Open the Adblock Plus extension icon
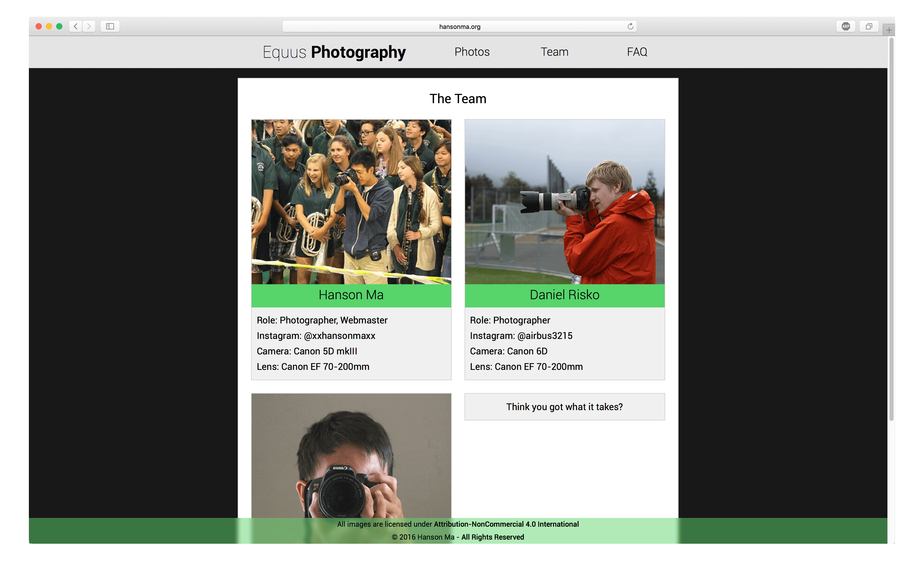This screenshot has width=924, height=585. (x=846, y=26)
